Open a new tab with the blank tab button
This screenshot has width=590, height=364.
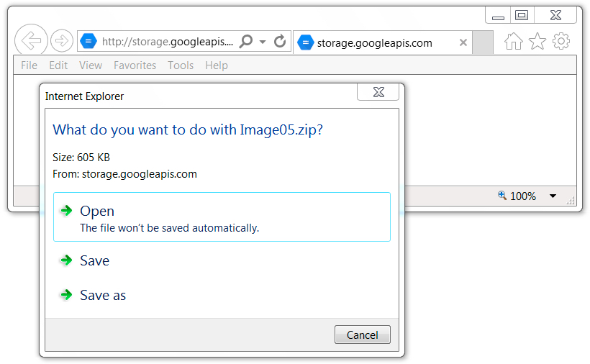(483, 42)
